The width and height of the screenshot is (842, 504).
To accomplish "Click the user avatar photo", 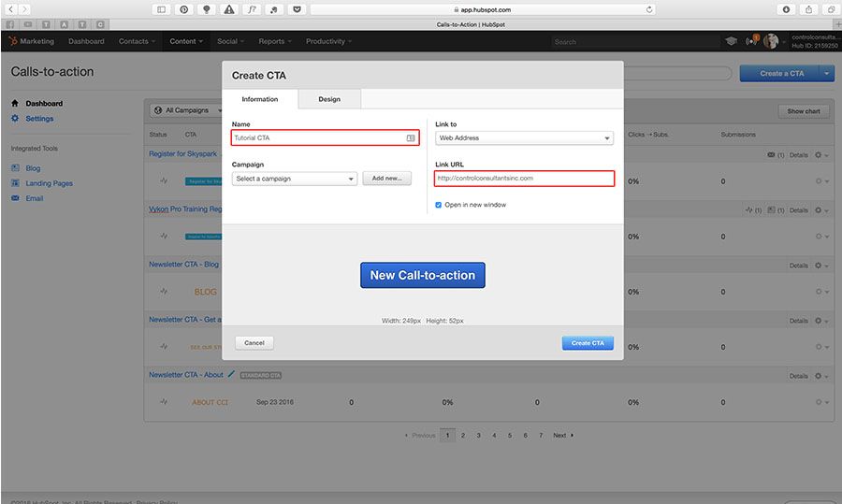I will coord(771,41).
